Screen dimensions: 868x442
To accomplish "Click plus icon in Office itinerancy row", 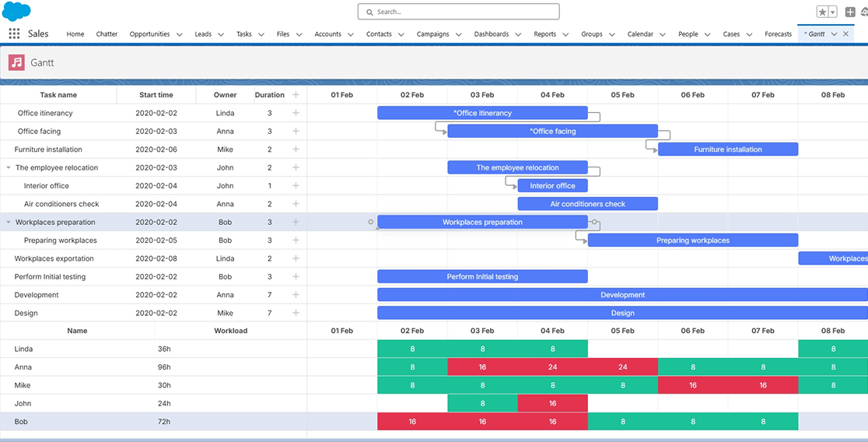I will point(296,113).
